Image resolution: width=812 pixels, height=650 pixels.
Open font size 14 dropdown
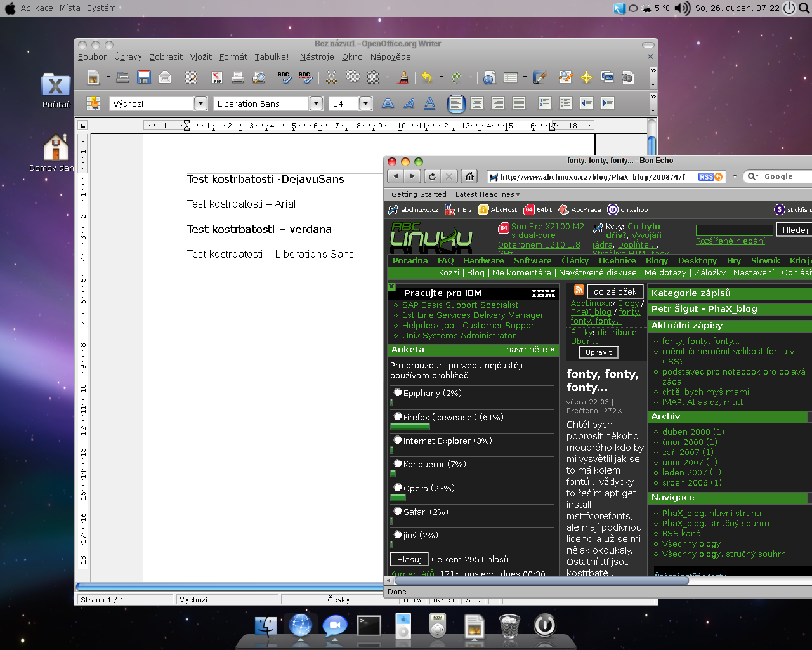[x=365, y=103]
